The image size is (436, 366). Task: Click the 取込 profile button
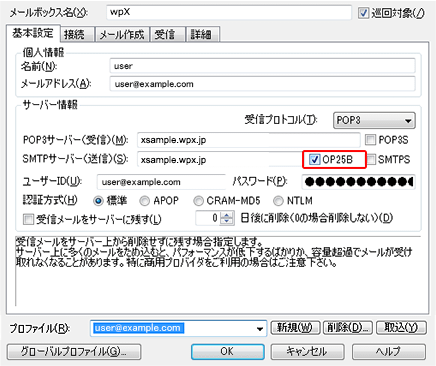click(401, 328)
